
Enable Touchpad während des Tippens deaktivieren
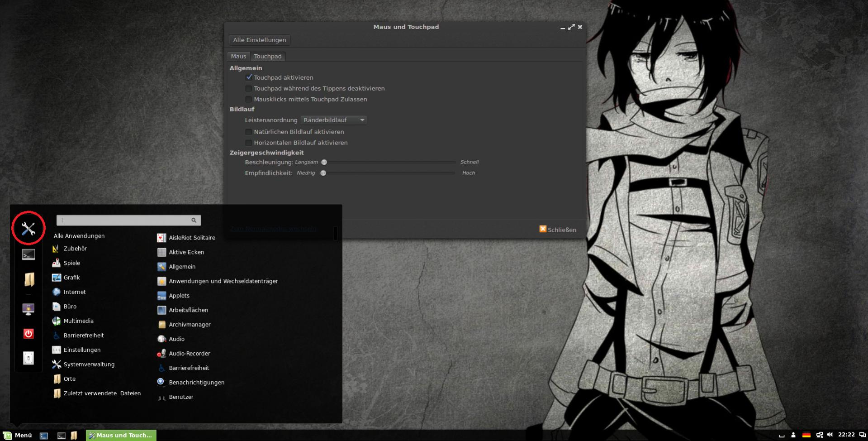(248, 88)
